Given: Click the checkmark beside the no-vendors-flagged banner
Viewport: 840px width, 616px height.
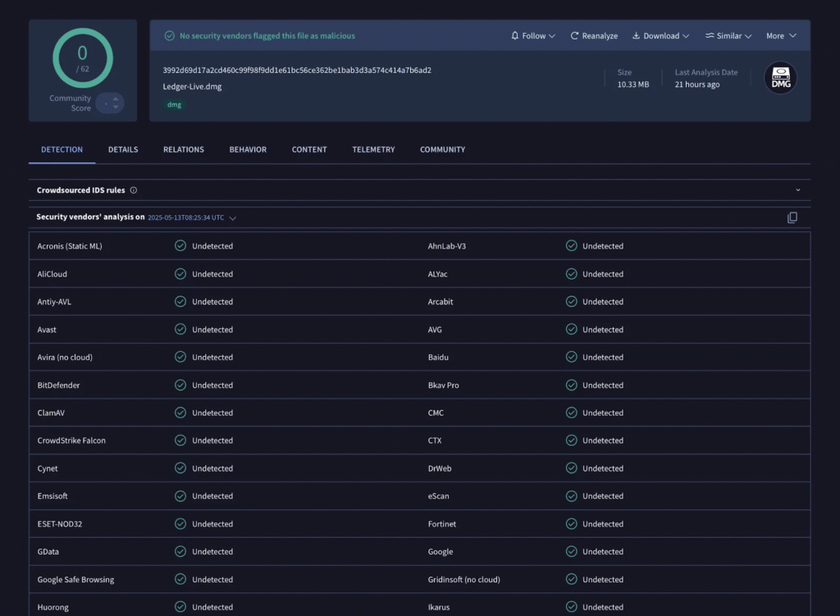Looking at the screenshot, I should click(170, 36).
